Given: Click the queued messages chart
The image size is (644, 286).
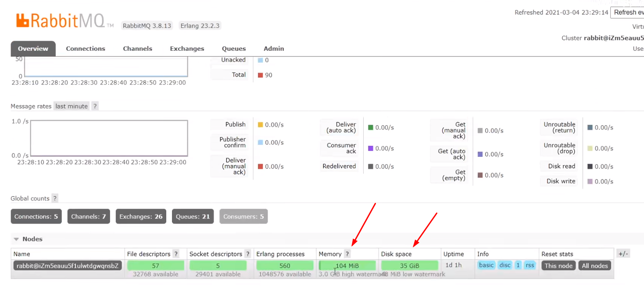Looking at the screenshot, I should coord(106,67).
